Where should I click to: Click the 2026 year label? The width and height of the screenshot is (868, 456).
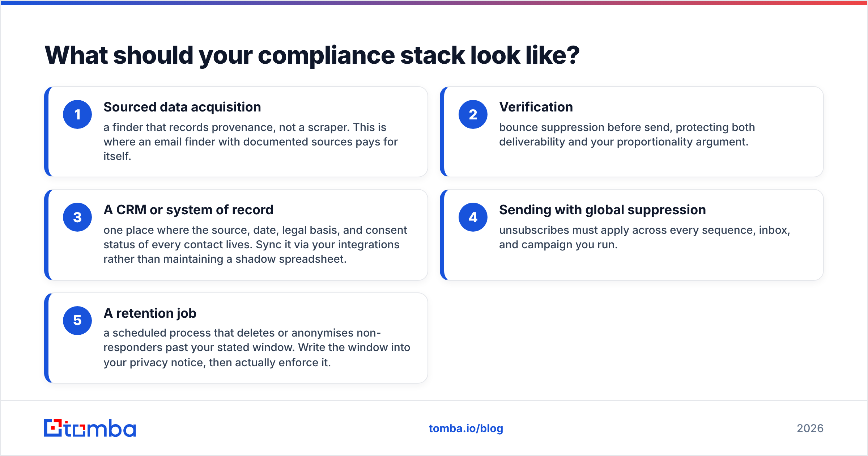(810, 428)
